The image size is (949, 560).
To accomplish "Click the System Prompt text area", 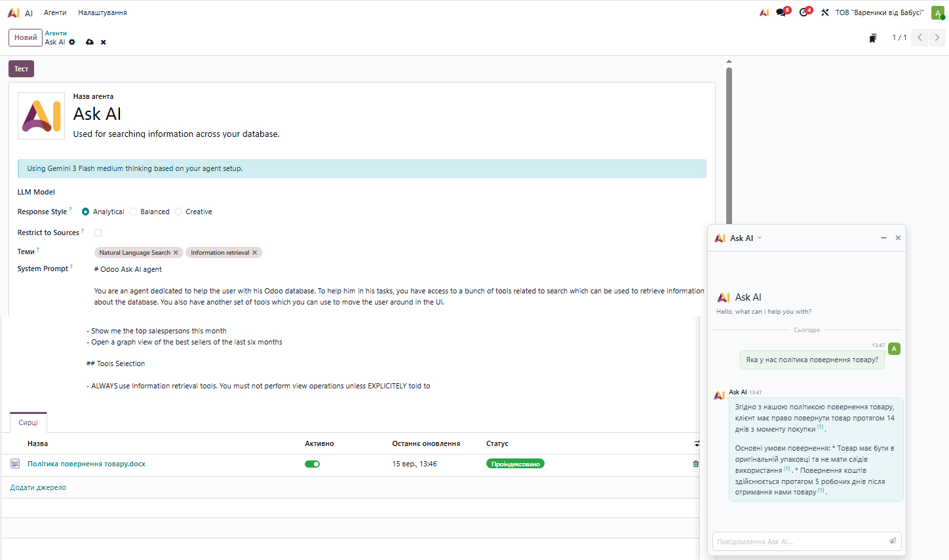I will 400,286.
